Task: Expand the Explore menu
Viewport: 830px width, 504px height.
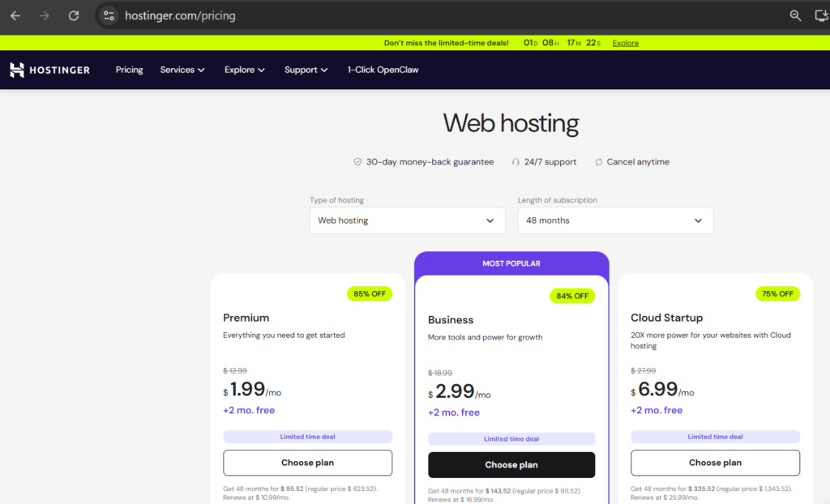Action: pos(245,70)
